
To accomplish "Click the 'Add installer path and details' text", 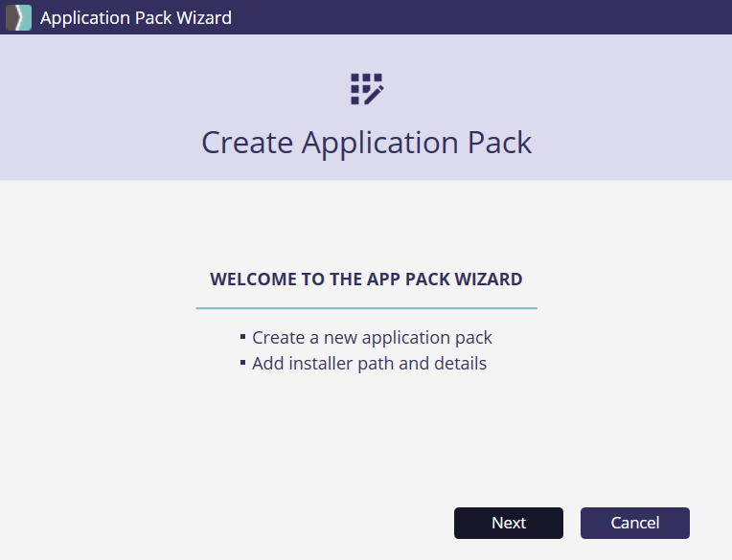I will coord(369,364).
